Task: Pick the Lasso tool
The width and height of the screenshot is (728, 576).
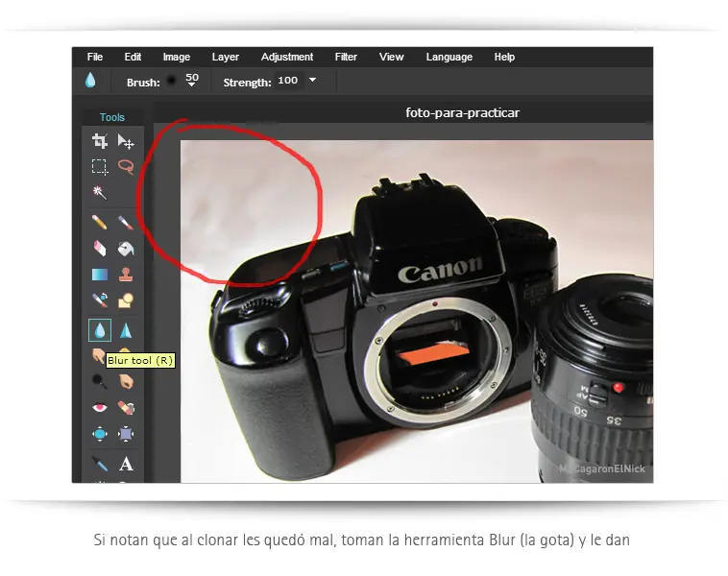Action: pos(126,166)
